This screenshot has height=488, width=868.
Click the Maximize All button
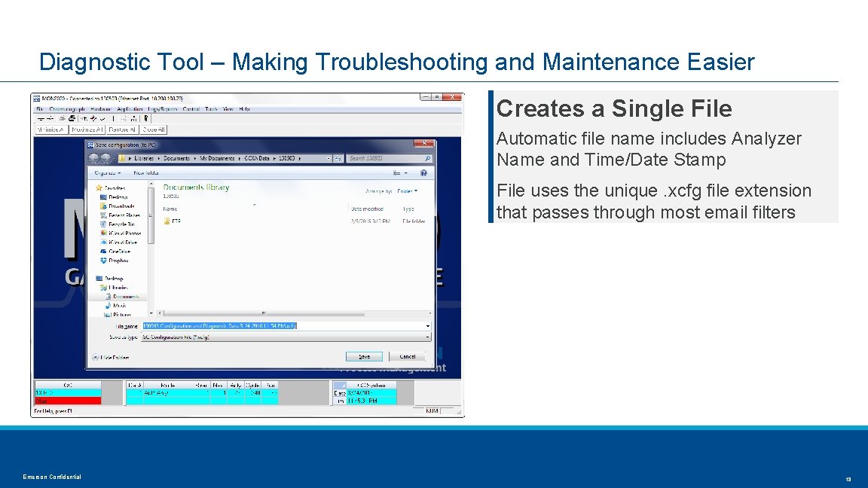point(87,130)
